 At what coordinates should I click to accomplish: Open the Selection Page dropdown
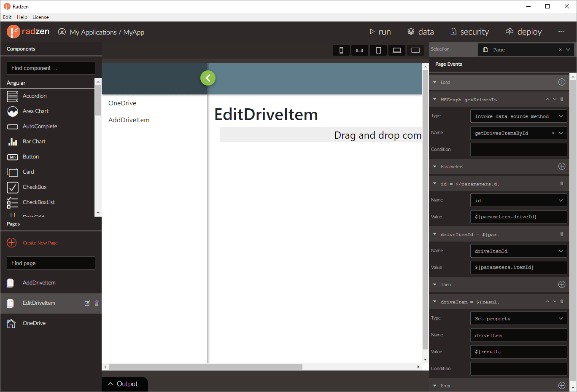point(568,50)
